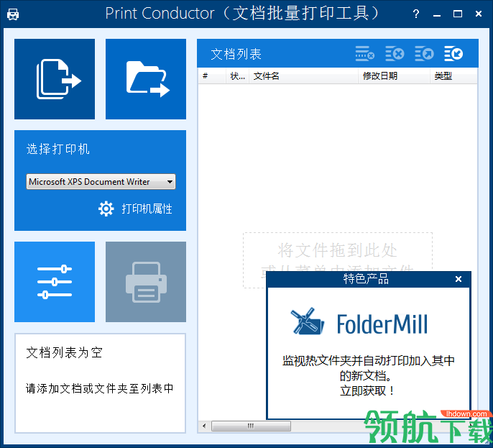Screen dimensions: 493x448
Task: Click the export list arrow icon
Action: pyautogui.click(x=424, y=53)
